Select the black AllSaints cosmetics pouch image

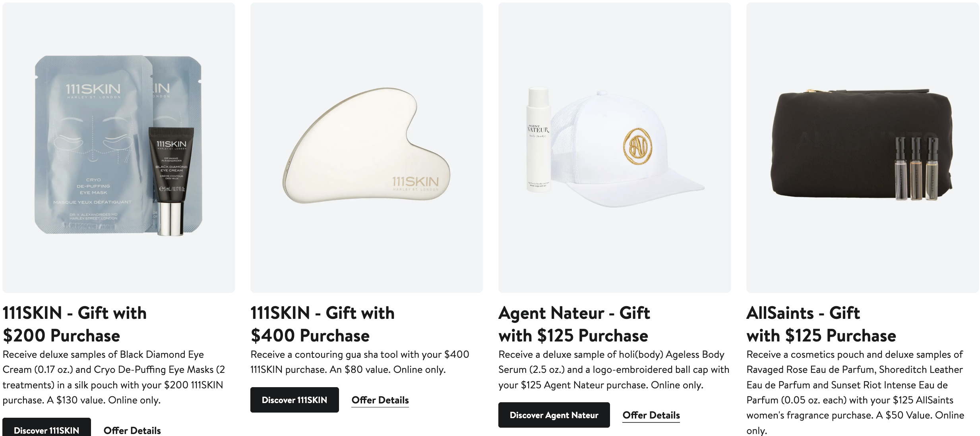tap(835, 143)
